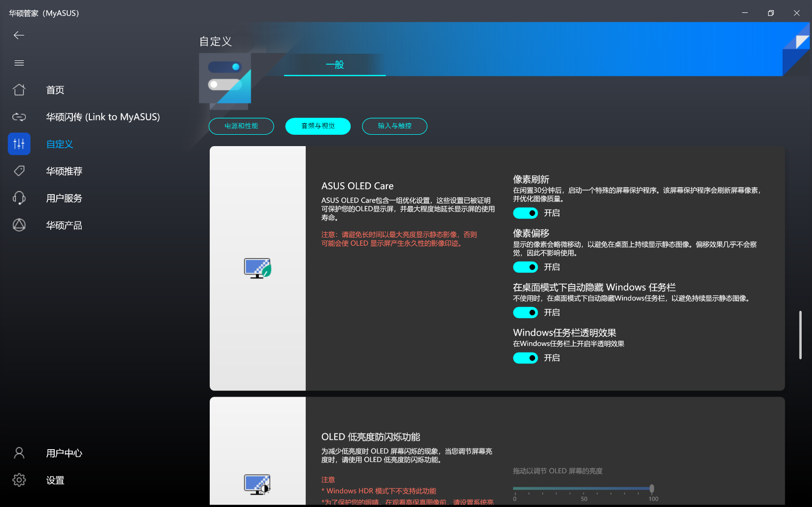Open 用户中心 profile icon

(x=19, y=453)
